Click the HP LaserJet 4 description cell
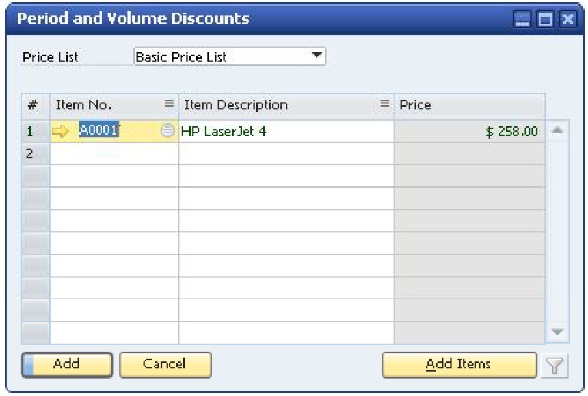The width and height of the screenshot is (588, 396). tap(286, 131)
